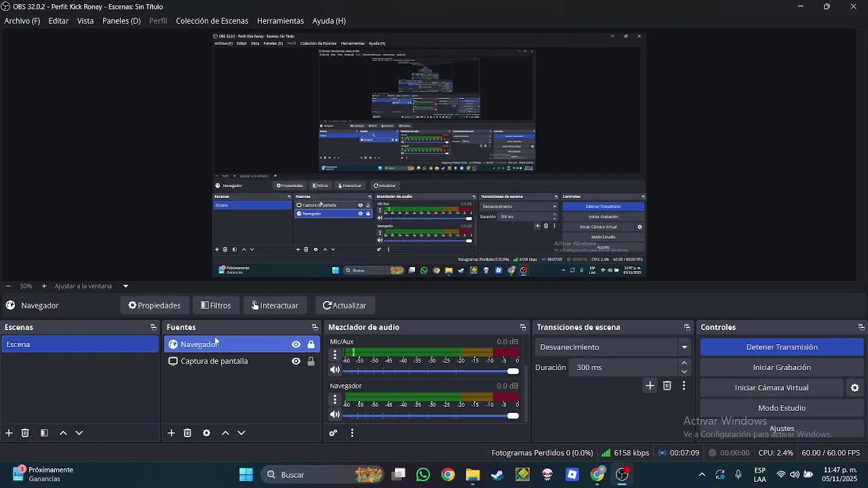
Task: Click the Actualizar button
Action: click(x=344, y=306)
